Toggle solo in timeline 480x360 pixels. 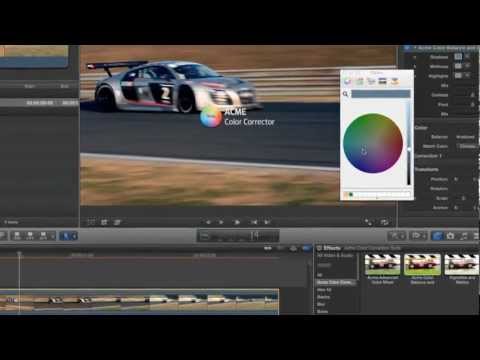coord(293,248)
